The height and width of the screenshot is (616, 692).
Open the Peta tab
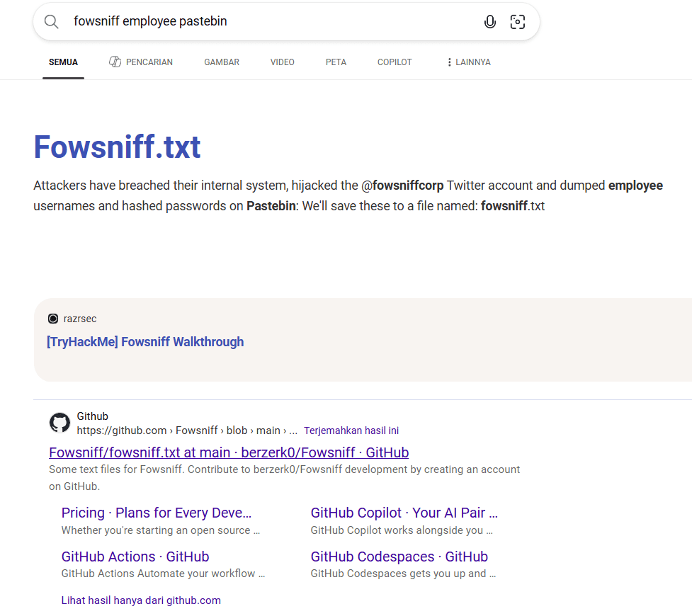(336, 62)
